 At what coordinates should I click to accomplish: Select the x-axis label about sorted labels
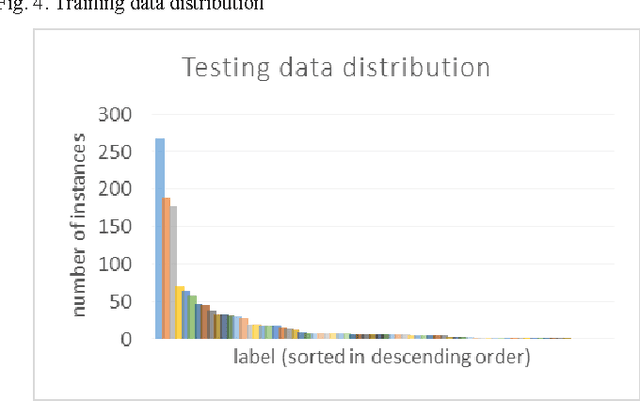(x=381, y=357)
